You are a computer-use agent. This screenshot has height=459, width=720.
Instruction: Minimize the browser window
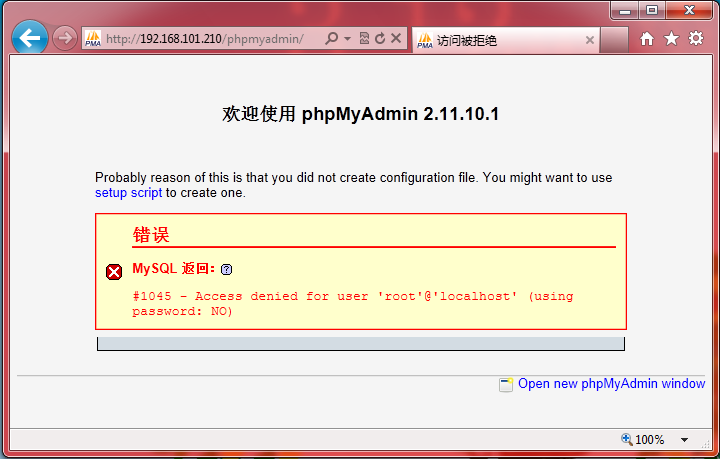[624, 11]
